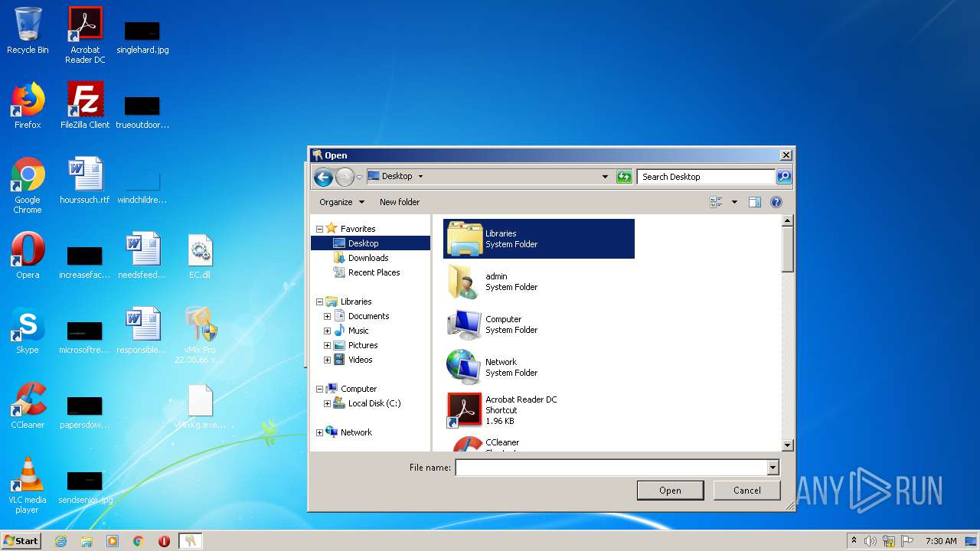Click the file list scroll down arrow
The image size is (980, 551).
(x=787, y=445)
